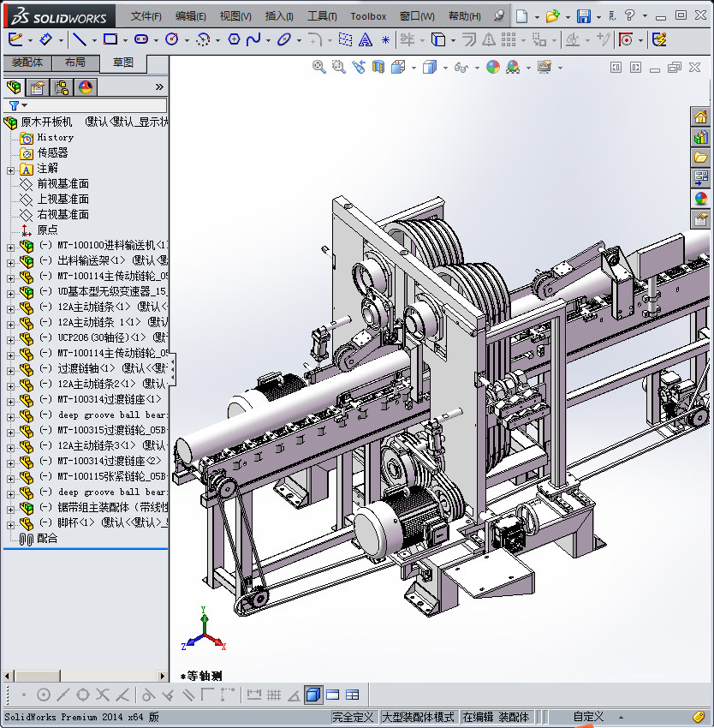Open the Appearances task pane icon
The image size is (714, 728).
point(700,199)
